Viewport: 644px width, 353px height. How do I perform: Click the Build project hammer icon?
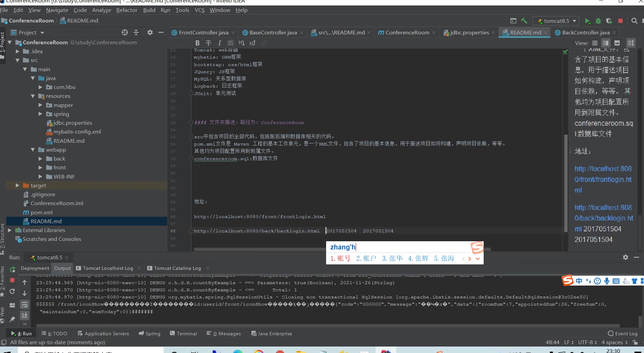(x=524, y=21)
